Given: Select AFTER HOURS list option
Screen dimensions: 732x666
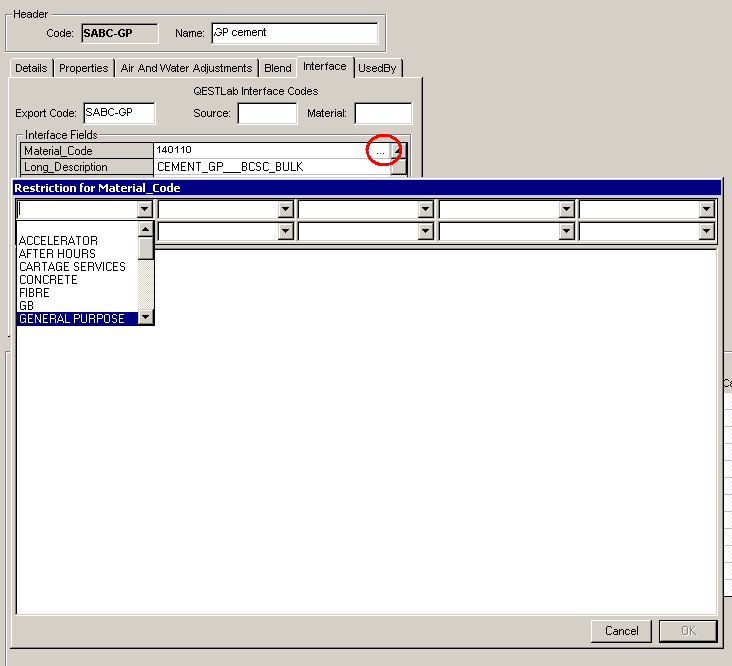Looking at the screenshot, I should 57,254.
